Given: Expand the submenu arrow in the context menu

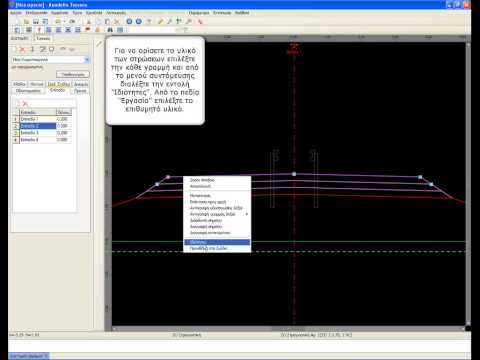Looking at the screenshot, I should click(x=247, y=214).
